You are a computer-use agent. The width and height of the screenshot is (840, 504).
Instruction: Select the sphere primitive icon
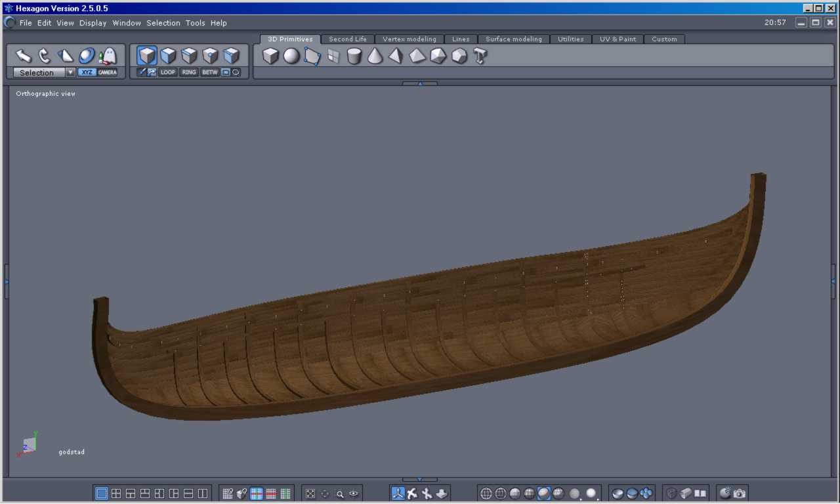point(291,56)
